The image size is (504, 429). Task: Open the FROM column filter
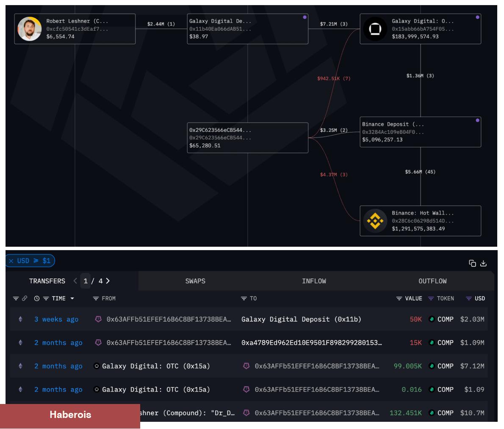click(96, 298)
